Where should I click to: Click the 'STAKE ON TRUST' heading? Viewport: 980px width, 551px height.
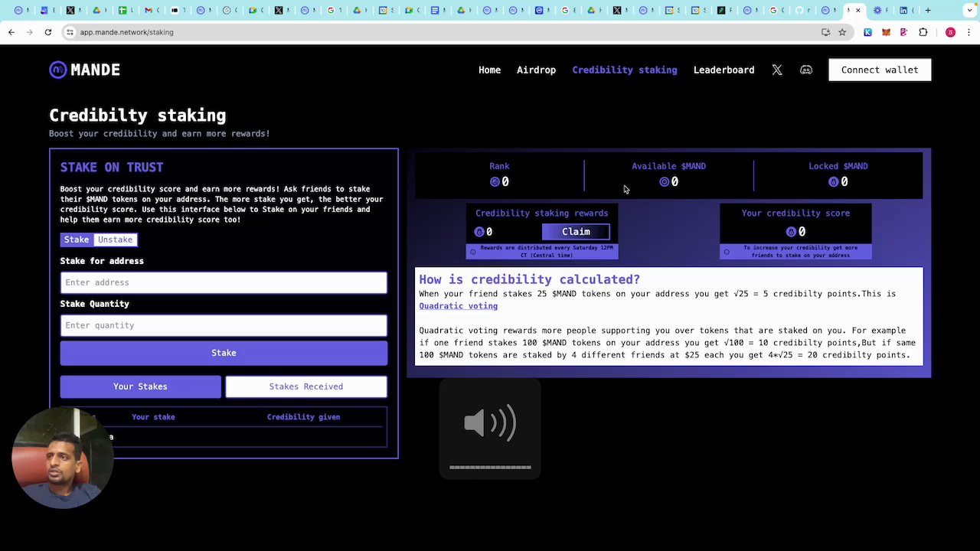(112, 167)
